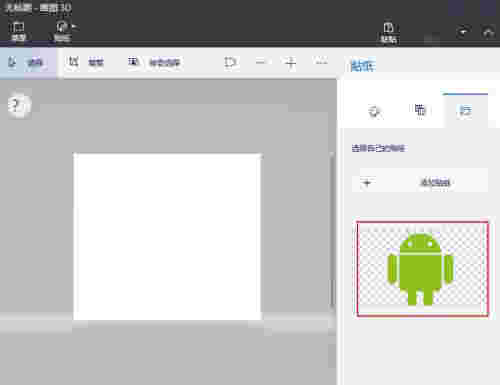Open the Menu button in the top bar

(x=18, y=31)
